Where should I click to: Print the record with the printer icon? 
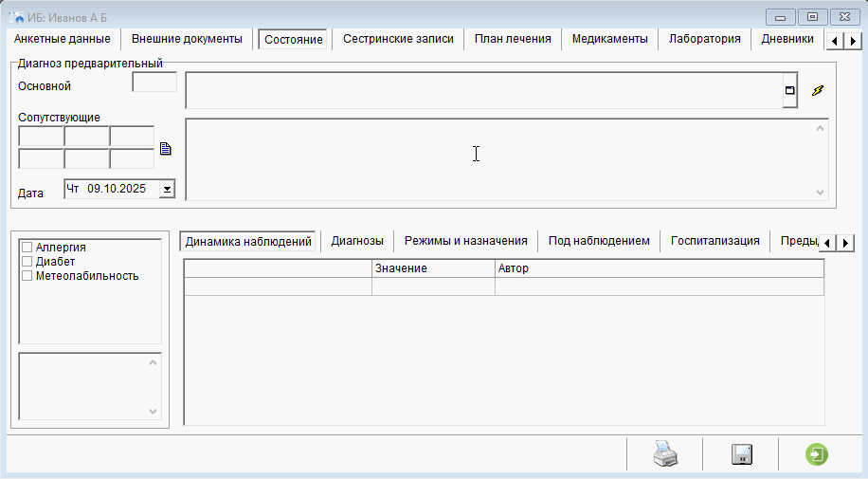pos(665,454)
